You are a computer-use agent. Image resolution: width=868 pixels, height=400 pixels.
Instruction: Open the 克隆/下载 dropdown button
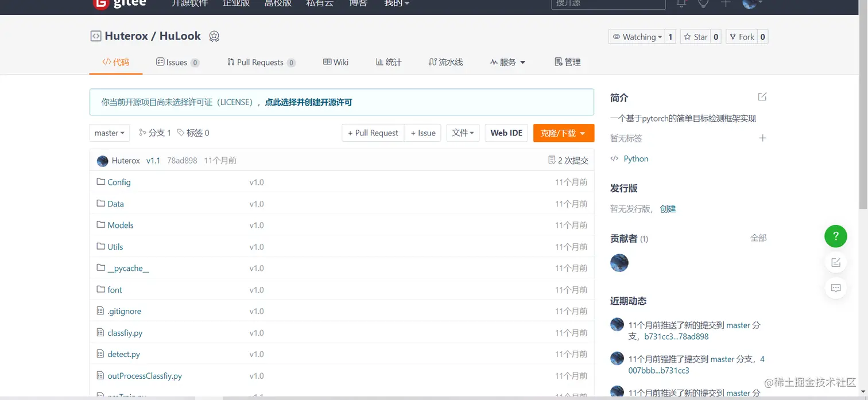pyautogui.click(x=564, y=133)
